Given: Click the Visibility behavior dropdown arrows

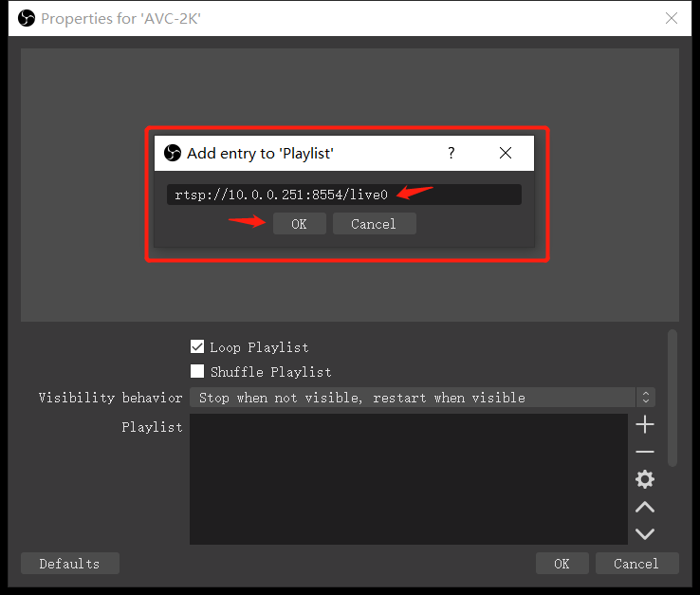Looking at the screenshot, I should tap(646, 398).
